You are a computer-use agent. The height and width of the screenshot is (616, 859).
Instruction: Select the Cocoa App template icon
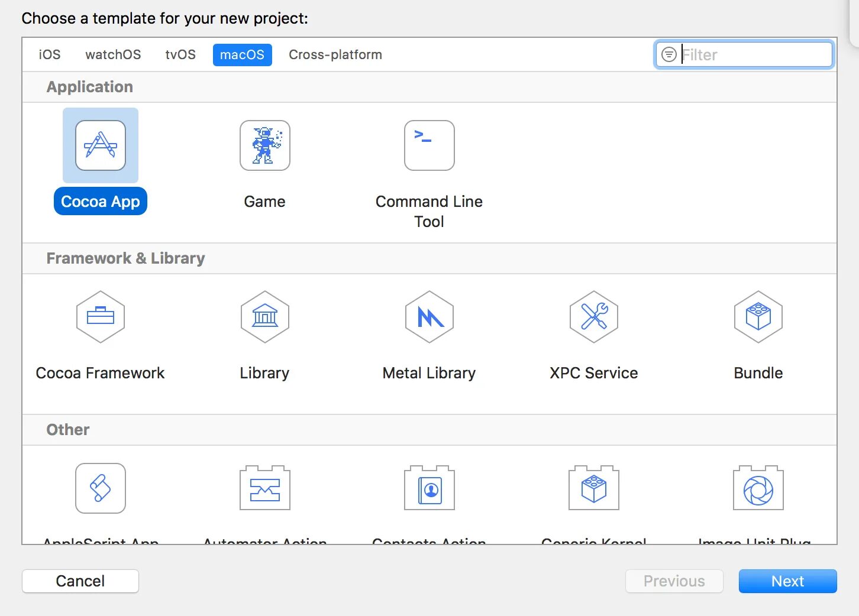coord(101,145)
